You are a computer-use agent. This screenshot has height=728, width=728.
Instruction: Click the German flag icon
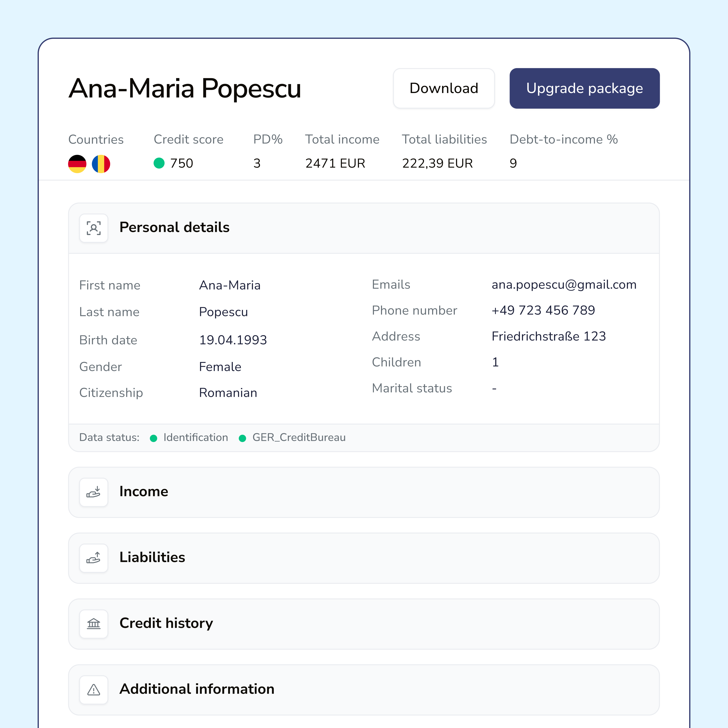[77, 164]
